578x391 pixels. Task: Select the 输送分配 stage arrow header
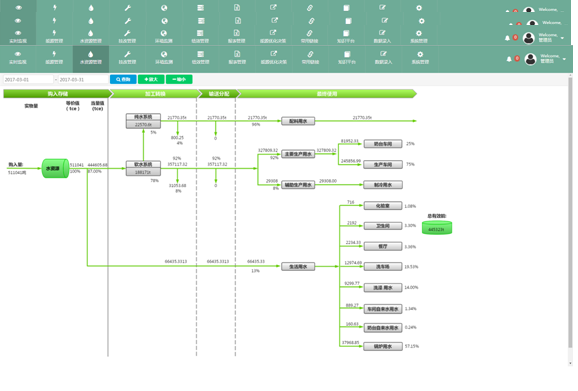[219, 94]
